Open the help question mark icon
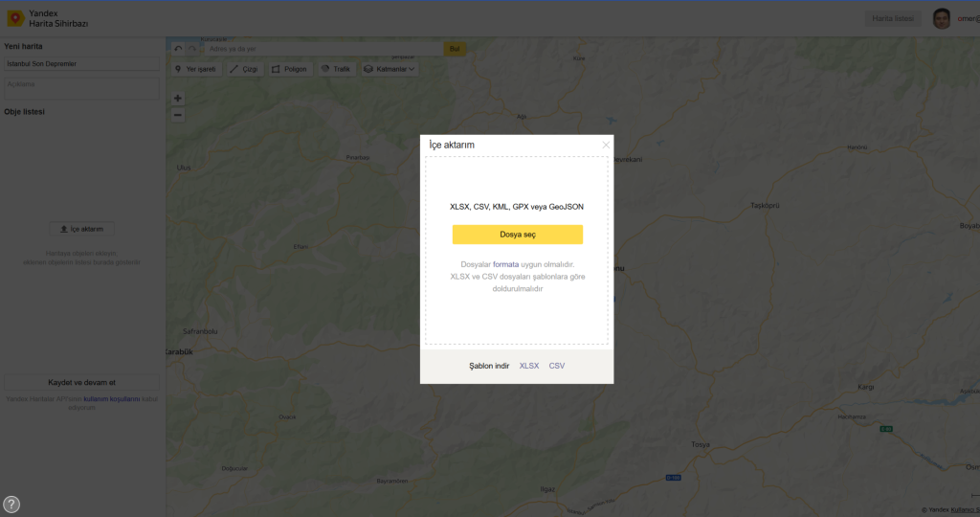Viewport: 980px width, 517px height. coord(11,504)
